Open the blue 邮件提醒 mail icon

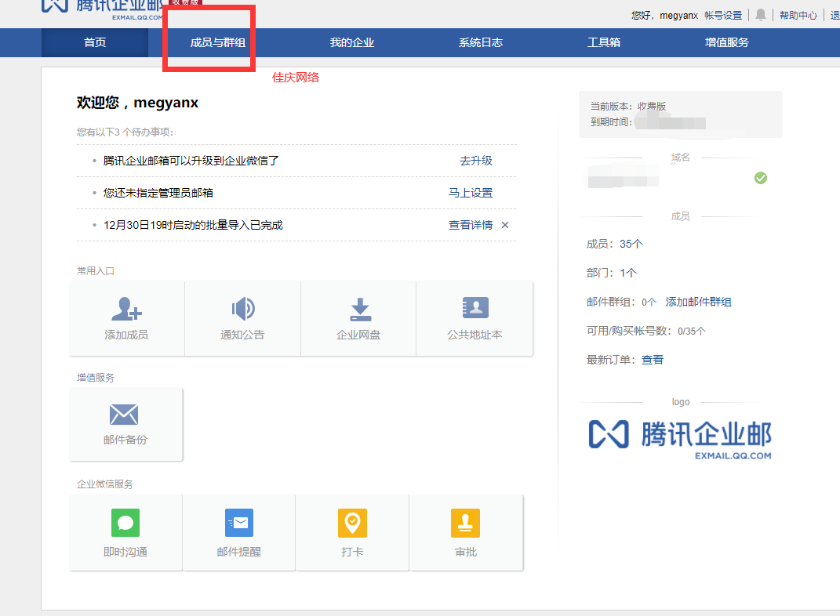(x=239, y=522)
